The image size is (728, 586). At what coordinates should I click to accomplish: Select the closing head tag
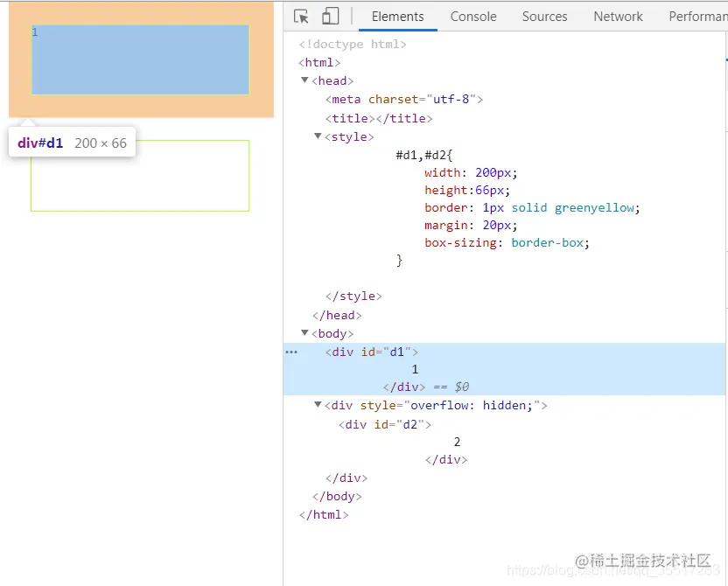point(337,316)
